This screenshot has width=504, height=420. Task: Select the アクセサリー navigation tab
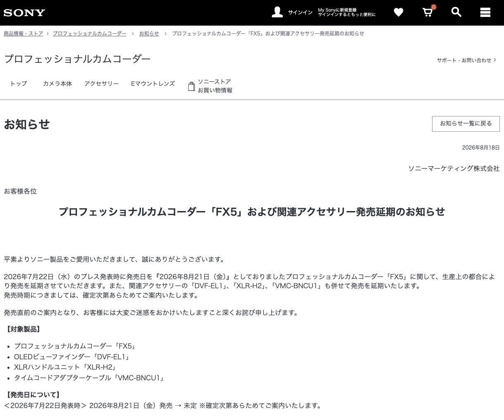(x=102, y=83)
